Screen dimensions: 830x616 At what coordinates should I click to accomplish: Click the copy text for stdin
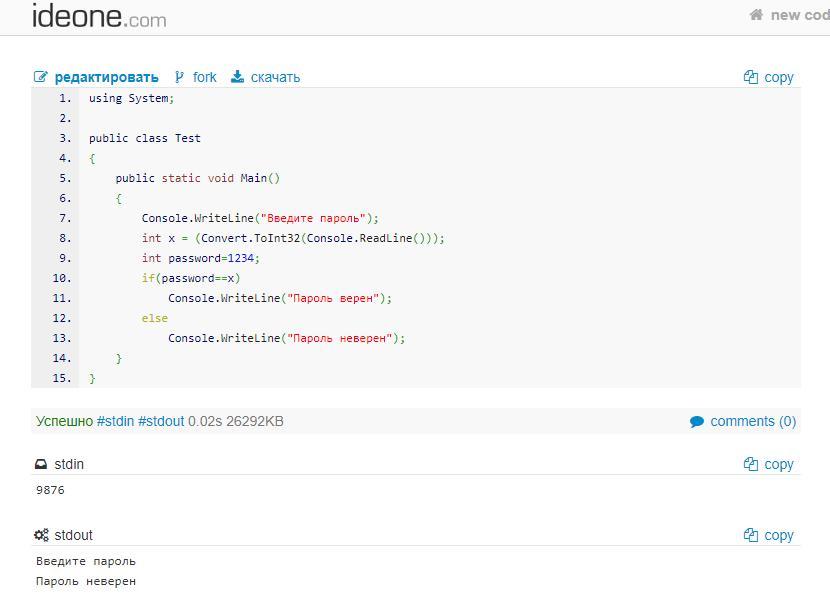[779, 464]
